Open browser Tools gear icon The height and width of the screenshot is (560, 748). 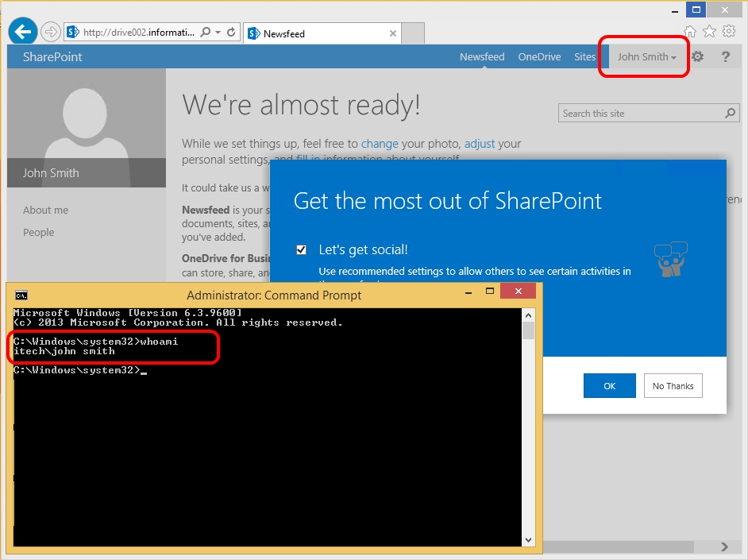click(x=729, y=32)
